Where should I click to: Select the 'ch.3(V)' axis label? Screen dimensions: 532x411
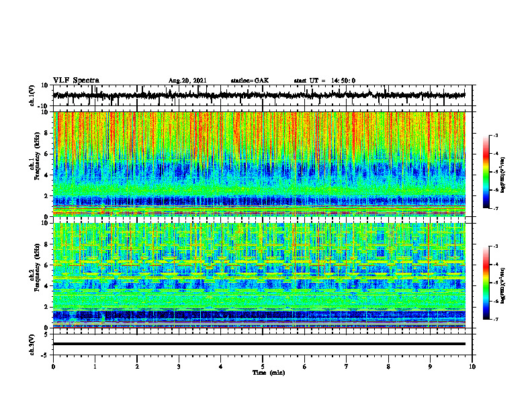coord(32,345)
